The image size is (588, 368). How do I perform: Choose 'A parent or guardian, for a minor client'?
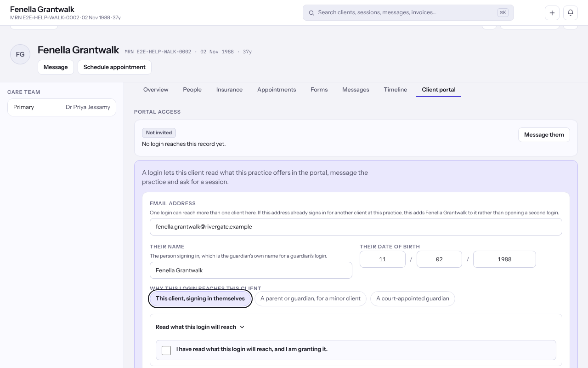pyautogui.click(x=311, y=299)
